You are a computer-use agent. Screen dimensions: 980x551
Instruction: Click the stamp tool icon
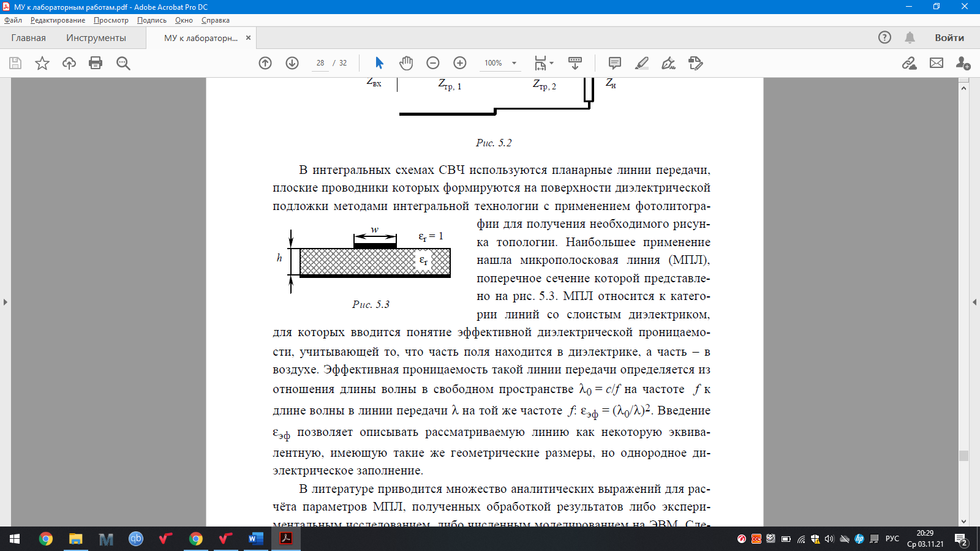coord(696,63)
